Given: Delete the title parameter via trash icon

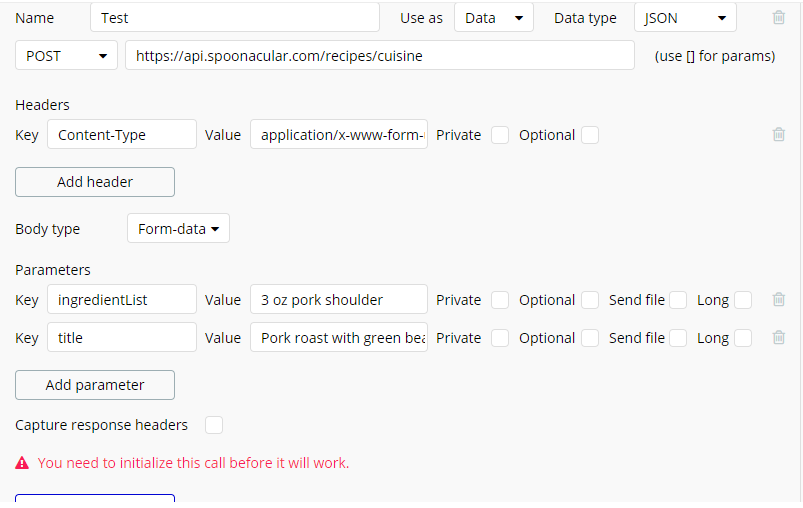Looking at the screenshot, I should pyautogui.click(x=779, y=338).
